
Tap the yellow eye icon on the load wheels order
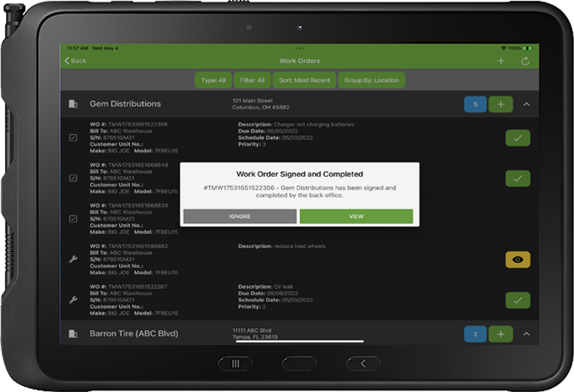pos(518,260)
